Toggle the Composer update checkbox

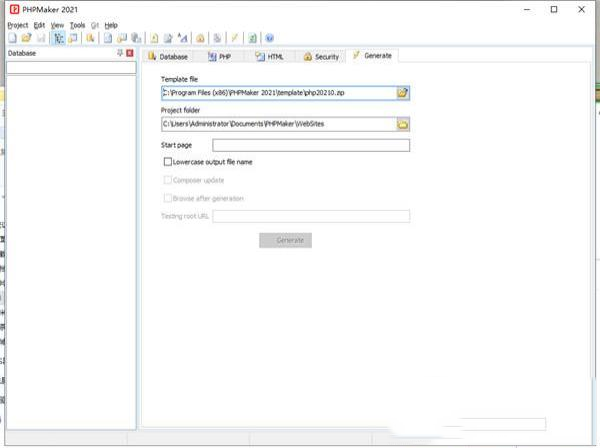[167, 180]
